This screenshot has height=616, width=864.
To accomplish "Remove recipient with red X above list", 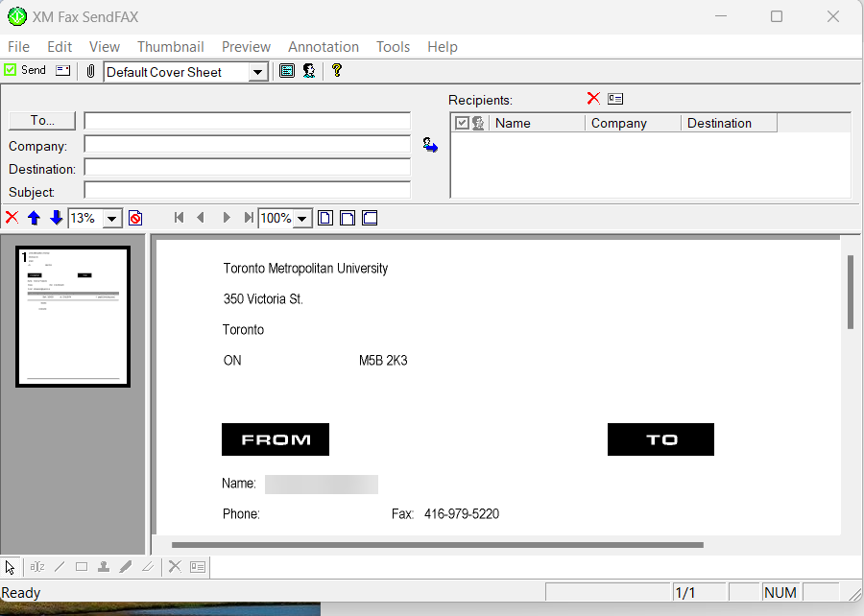I will pyautogui.click(x=593, y=99).
